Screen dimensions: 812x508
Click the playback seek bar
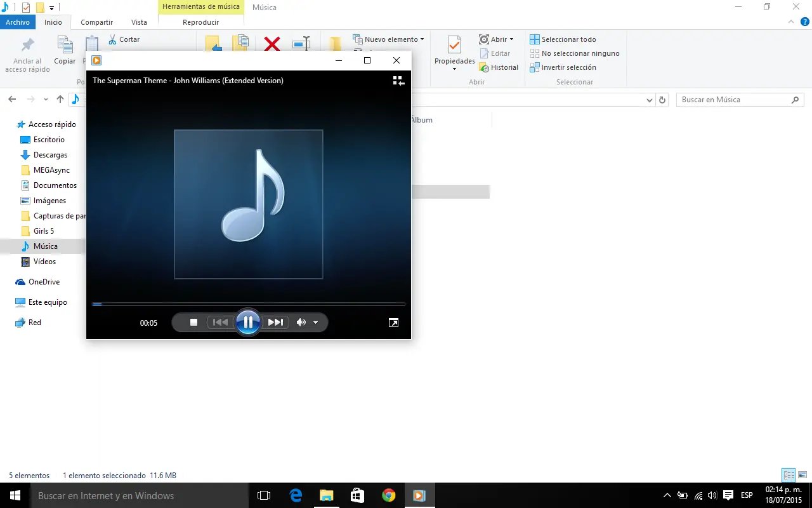(x=249, y=305)
